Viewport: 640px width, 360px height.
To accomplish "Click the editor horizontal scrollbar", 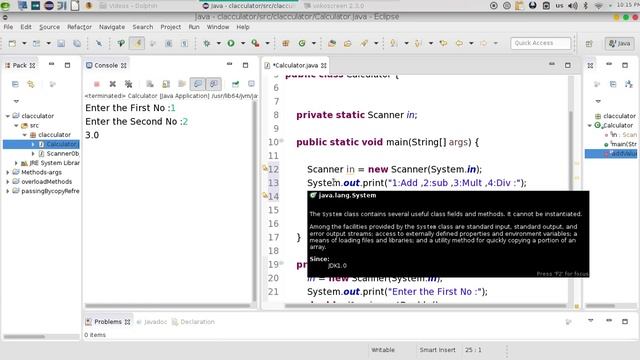I will point(424,306).
